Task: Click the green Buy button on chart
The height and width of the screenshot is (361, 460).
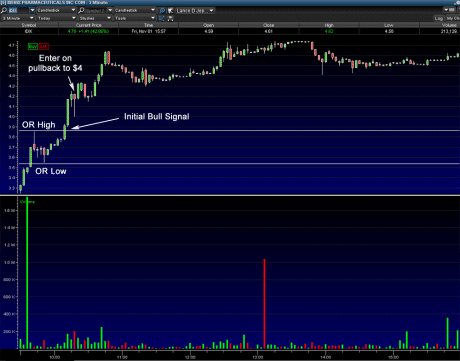Action: coord(33,46)
